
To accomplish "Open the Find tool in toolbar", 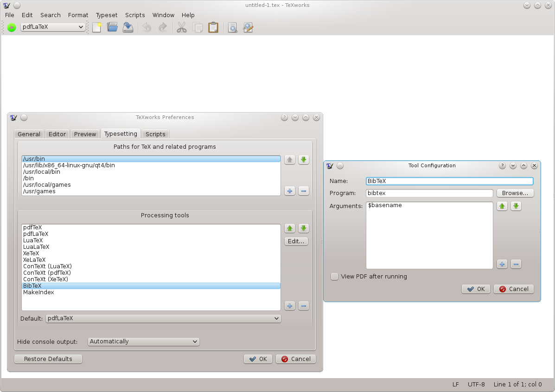I will pyautogui.click(x=233, y=27).
